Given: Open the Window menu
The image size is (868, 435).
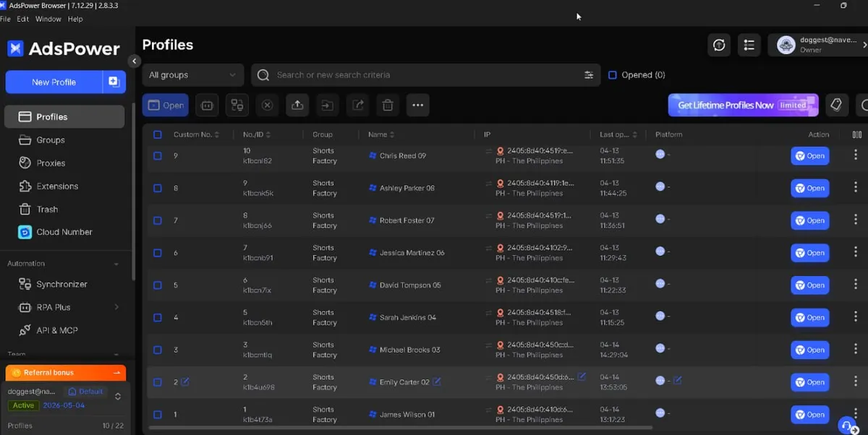Looking at the screenshot, I should tap(48, 19).
